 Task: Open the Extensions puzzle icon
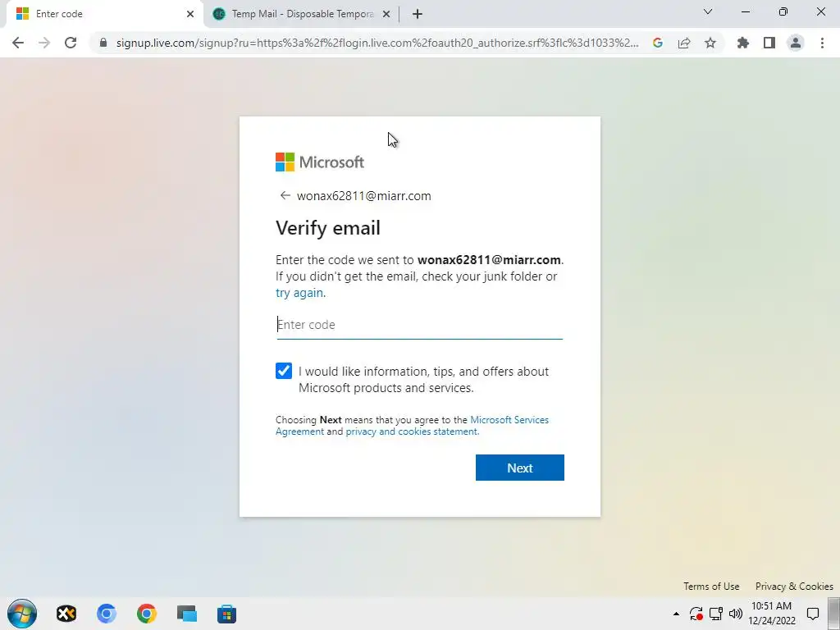pos(743,43)
